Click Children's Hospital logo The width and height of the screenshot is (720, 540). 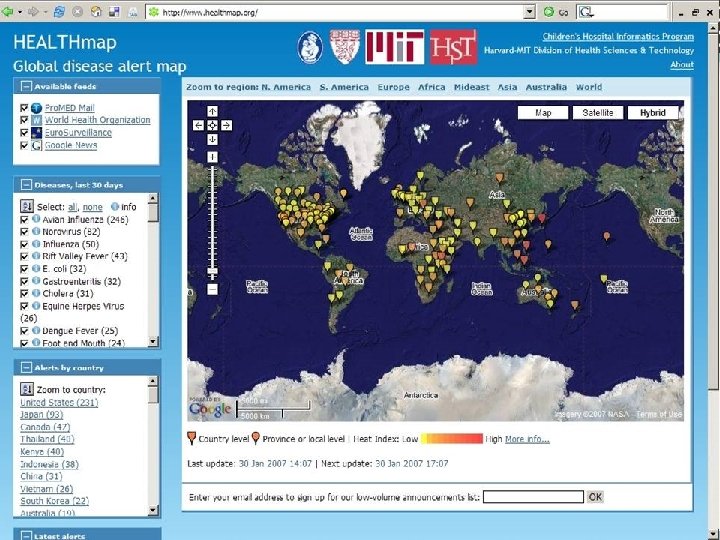pyautogui.click(x=310, y=47)
